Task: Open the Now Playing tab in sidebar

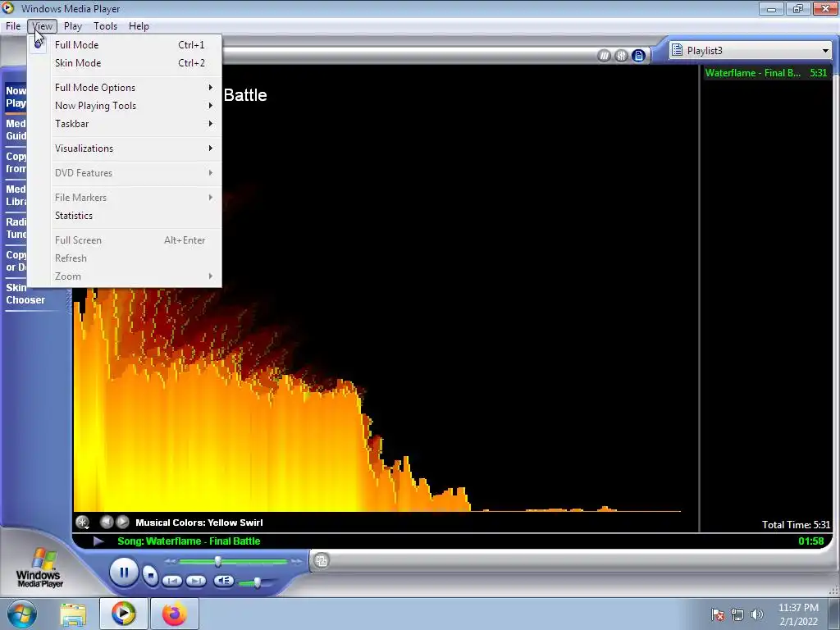Action: pos(16,97)
